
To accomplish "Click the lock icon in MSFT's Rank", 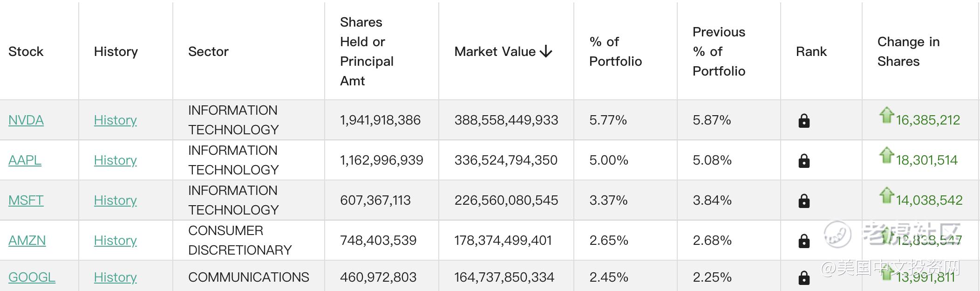I will [x=804, y=201].
